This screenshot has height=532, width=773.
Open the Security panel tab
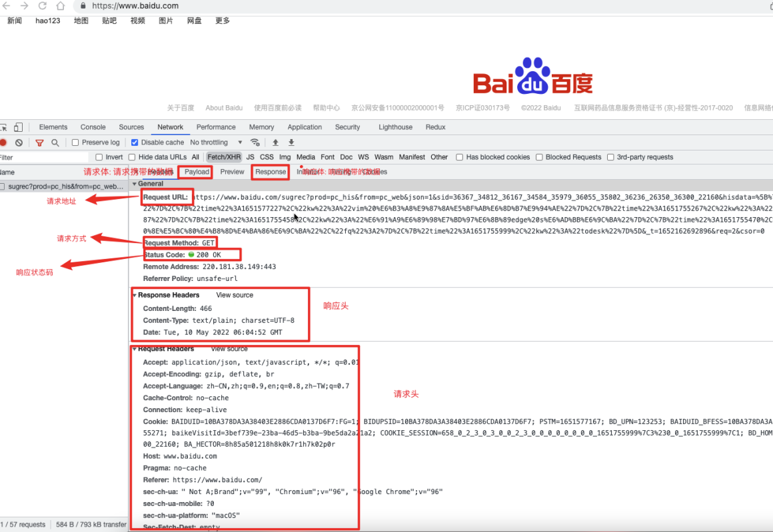(348, 127)
